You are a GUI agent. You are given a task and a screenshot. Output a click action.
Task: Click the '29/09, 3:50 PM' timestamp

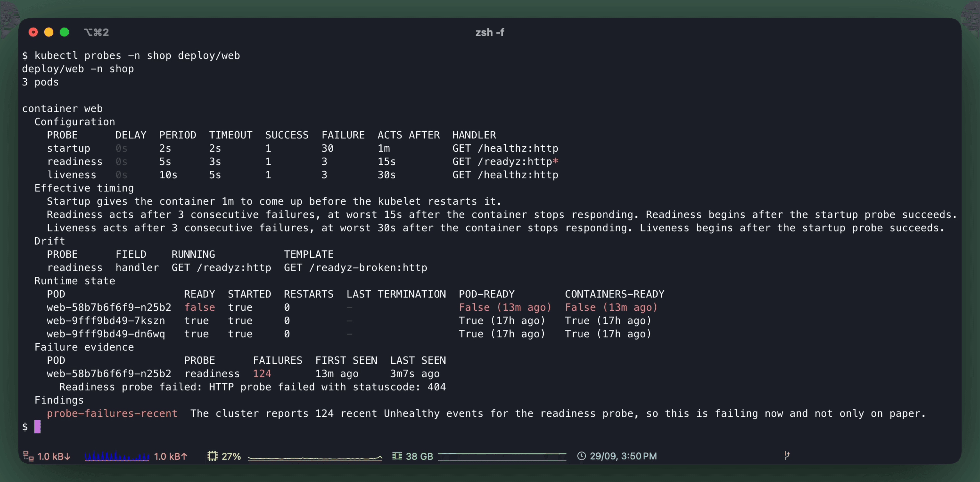pos(623,456)
